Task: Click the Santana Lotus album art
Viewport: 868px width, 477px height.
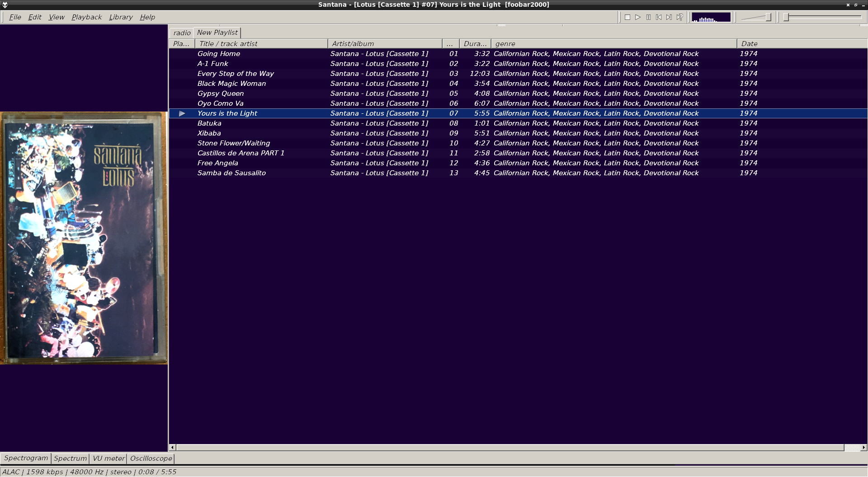Action: click(x=84, y=238)
